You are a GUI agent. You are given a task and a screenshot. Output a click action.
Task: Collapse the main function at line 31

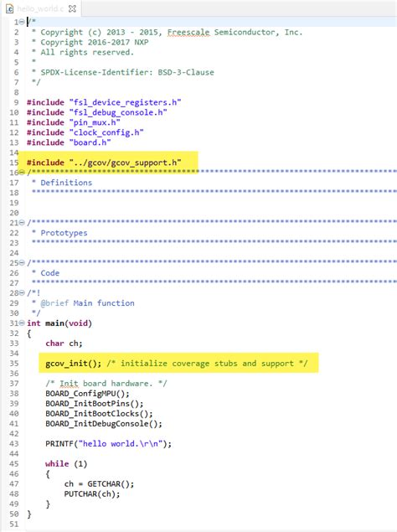pyautogui.click(x=22, y=323)
